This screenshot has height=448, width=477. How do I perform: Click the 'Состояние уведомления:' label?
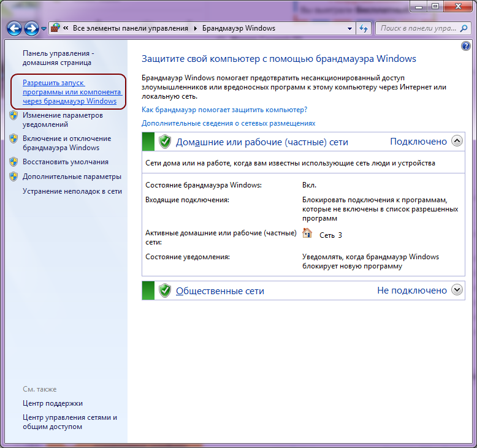[x=188, y=257]
